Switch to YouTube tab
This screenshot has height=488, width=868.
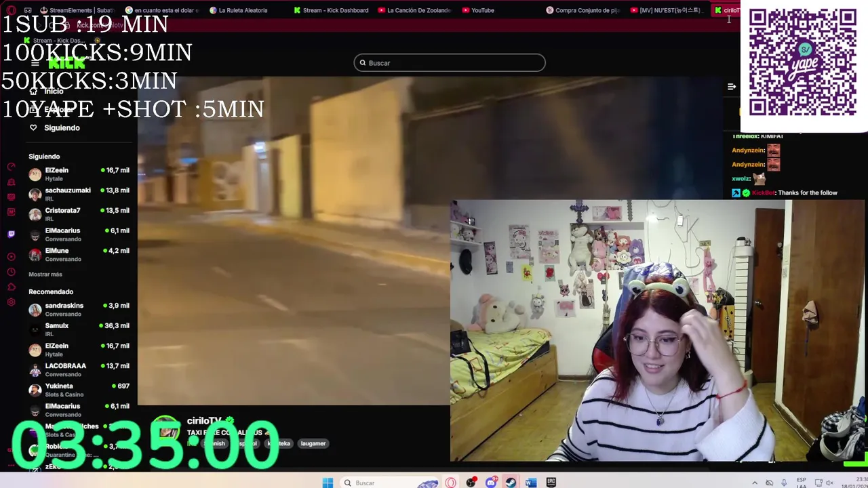478,10
